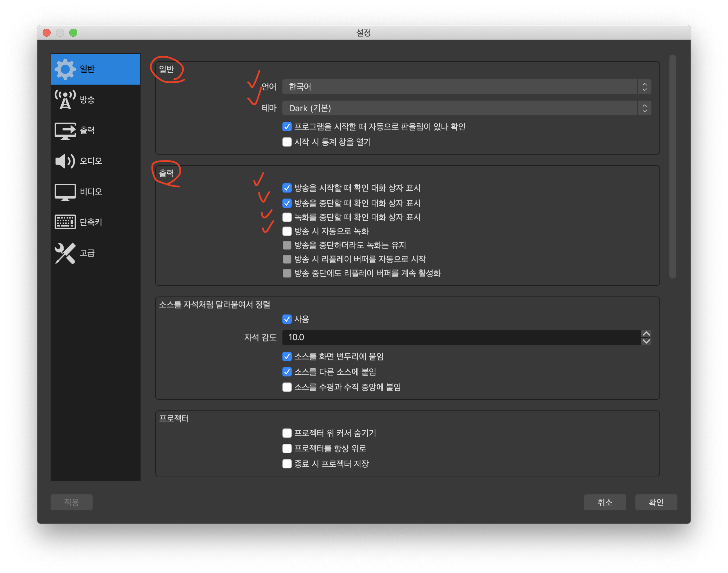Expand the 테마 Dark theme dropdown
The height and width of the screenshot is (573, 728).
point(466,108)
